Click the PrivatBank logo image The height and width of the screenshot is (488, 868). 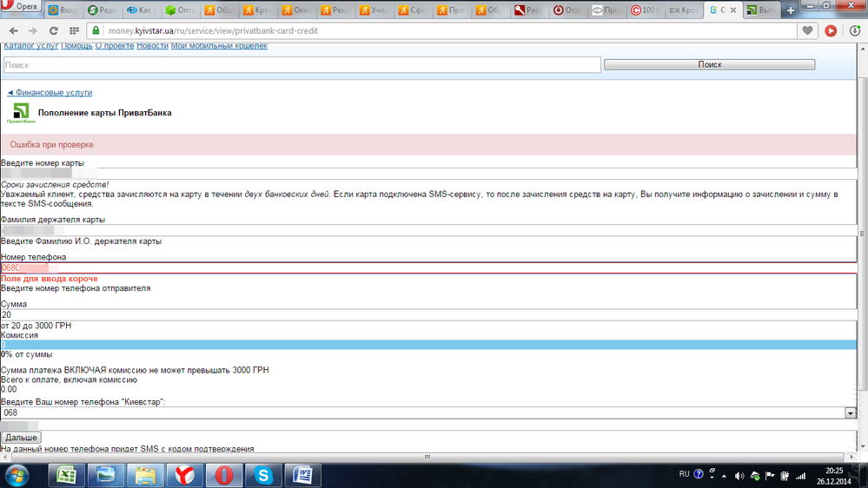(21, 113)
